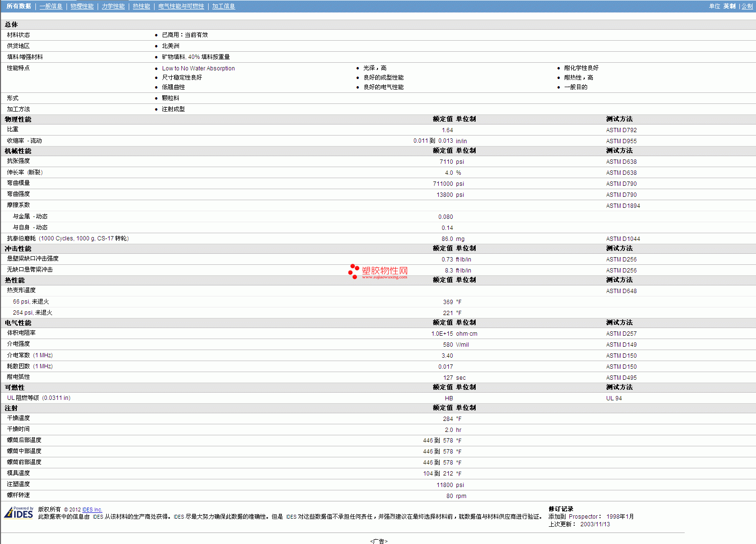Switch units to 公制 (metric)

(x=747, y=6)
